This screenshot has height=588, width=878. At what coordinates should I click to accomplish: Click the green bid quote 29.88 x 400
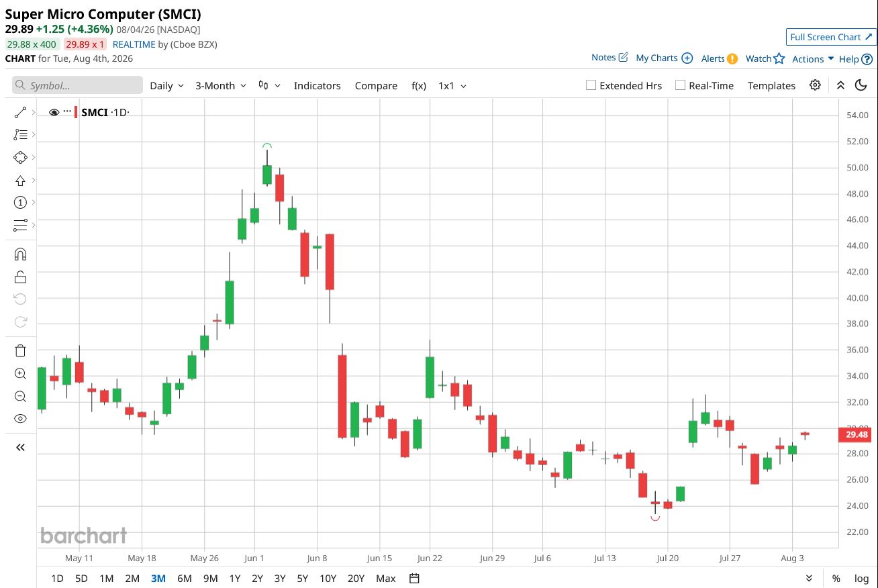33,44
